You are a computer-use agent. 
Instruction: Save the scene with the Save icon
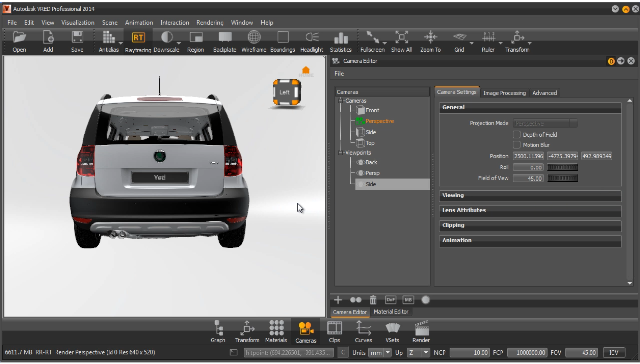(x=77, y=38)
